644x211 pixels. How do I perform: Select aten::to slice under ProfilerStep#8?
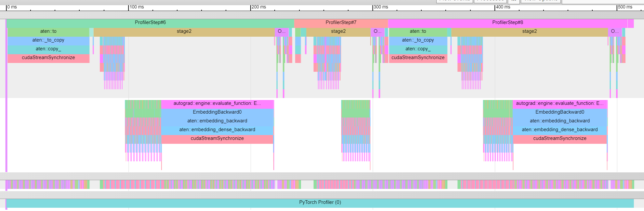tap(418, 31)
